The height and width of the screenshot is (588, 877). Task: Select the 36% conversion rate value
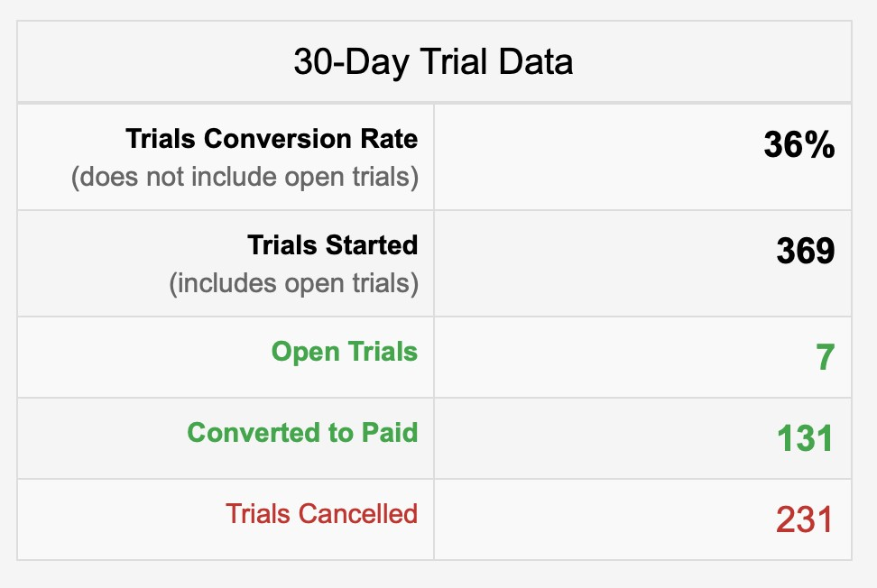pos(799,145)
